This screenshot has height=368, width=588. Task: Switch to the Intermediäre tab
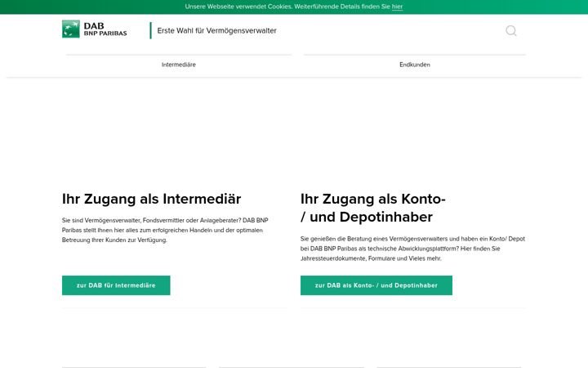[x=179, y=65]
